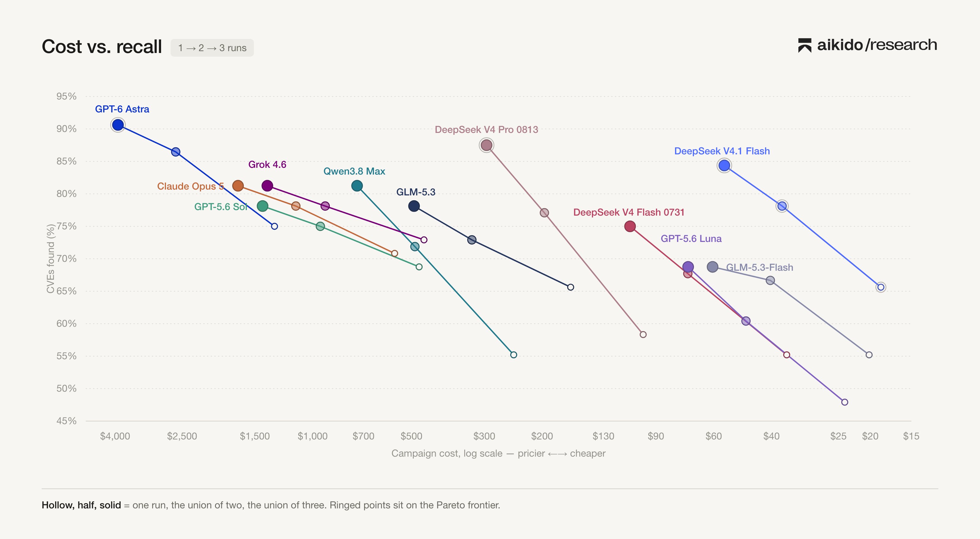Select the DeepSeek V4 Pro 0813 ringed point
Viewport: 980px width, 539px height.
[486, 145]
